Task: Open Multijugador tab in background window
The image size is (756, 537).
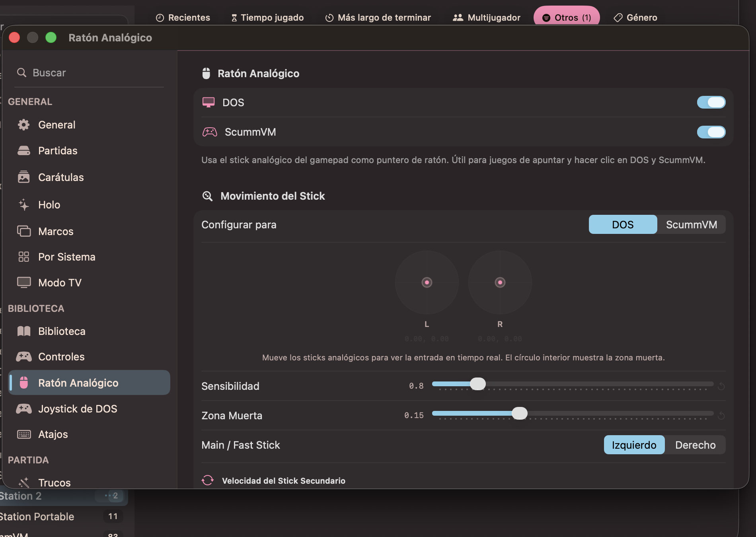Action: (487, 18)
